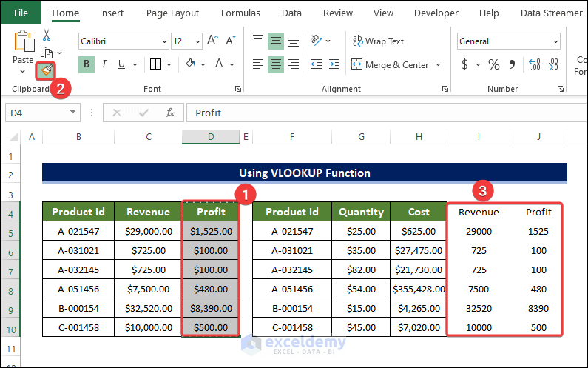
Task: Decrease Decimal places
Action: pyautogui.click(x=552, y=64)
